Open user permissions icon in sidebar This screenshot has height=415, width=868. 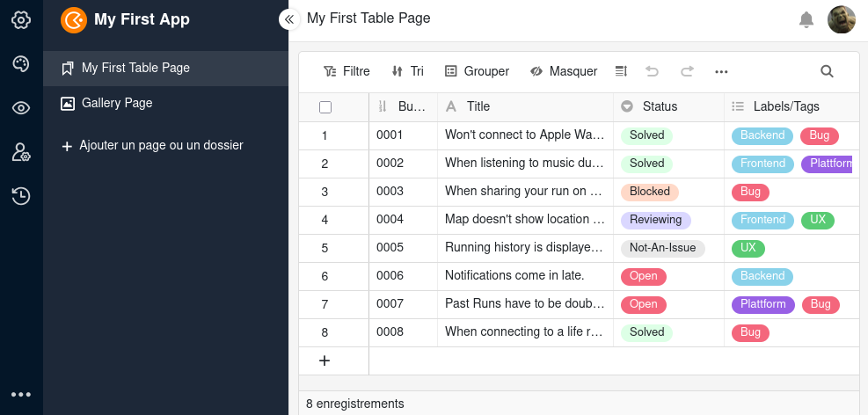point(21,151)
